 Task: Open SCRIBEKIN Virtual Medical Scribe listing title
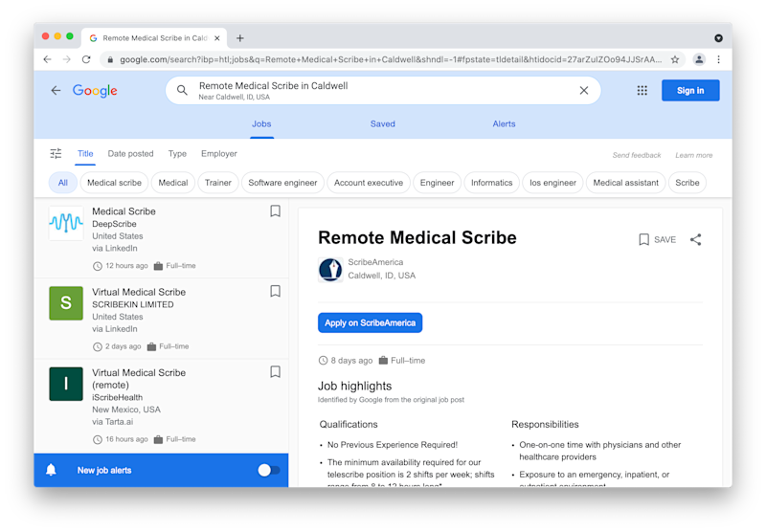coord(139,292)
